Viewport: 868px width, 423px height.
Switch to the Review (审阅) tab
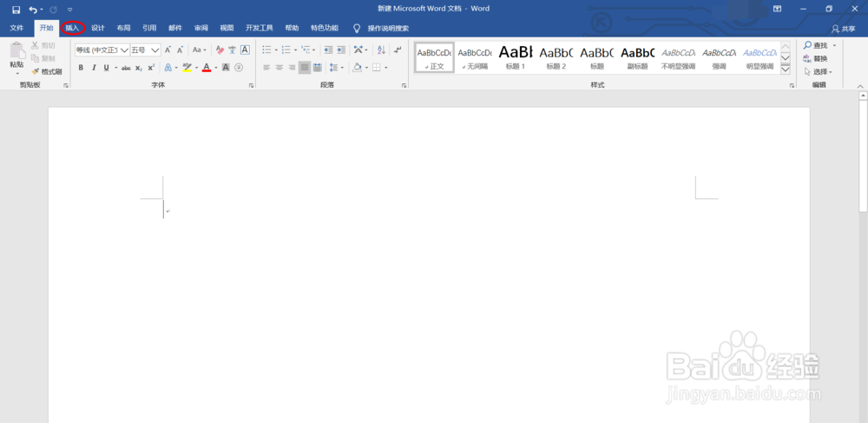(x=201, y=28)
